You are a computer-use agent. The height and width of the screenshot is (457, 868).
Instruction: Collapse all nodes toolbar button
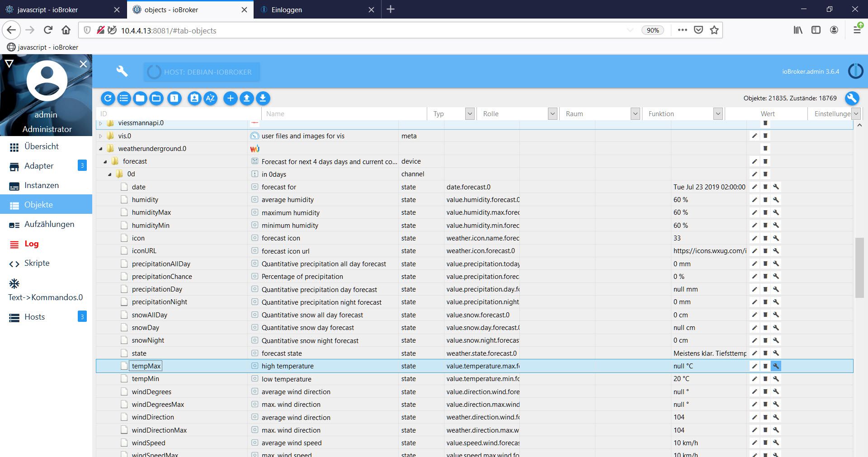click(x=140, y=98)
